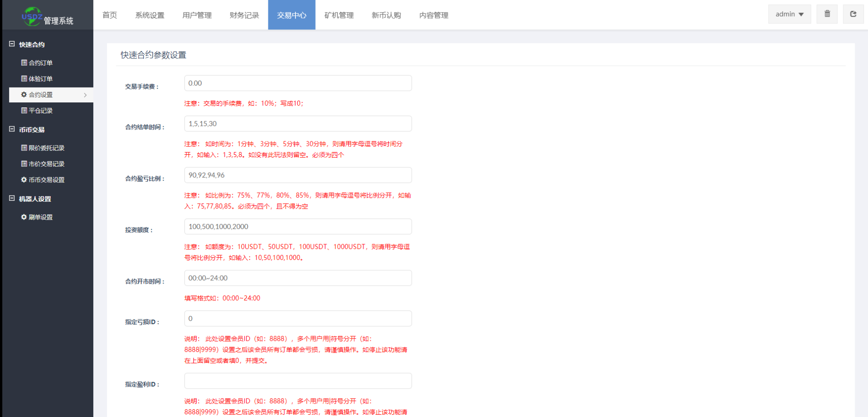Click the 合约设置 right arrow chevron
The height and width of the screenshot is (417, 868).
coord(85,95)
